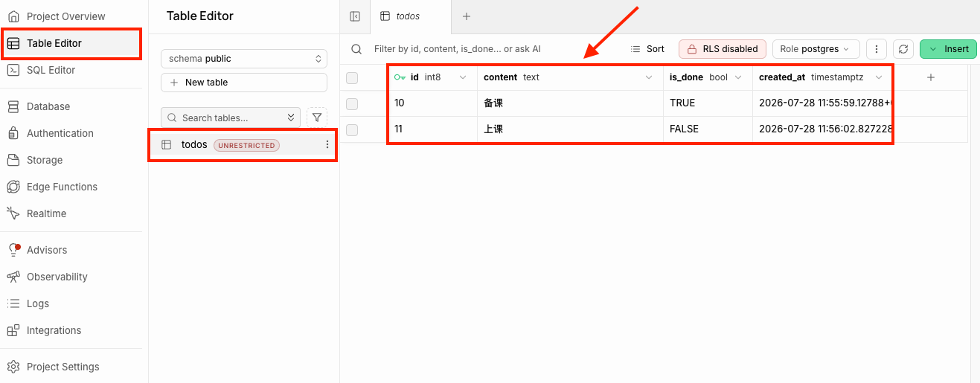Click the created_at cell 2026-07-28 11:56:02

[x=823, y=129]
